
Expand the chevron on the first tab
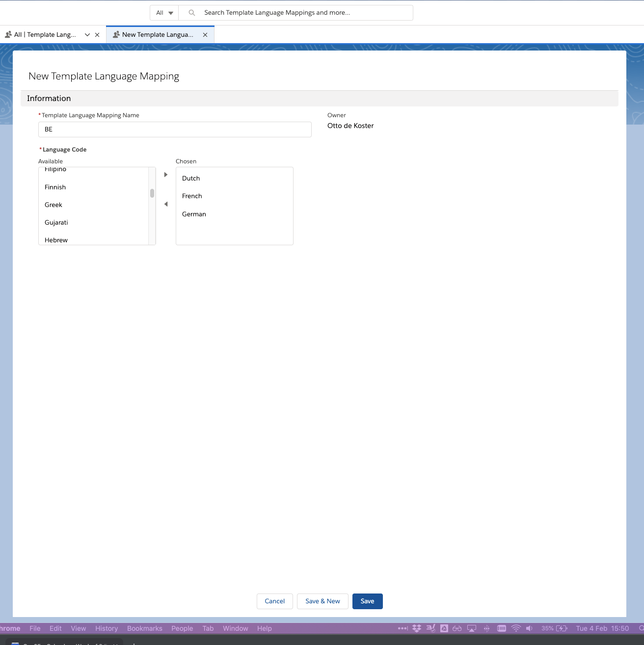(x=87, y=35)
